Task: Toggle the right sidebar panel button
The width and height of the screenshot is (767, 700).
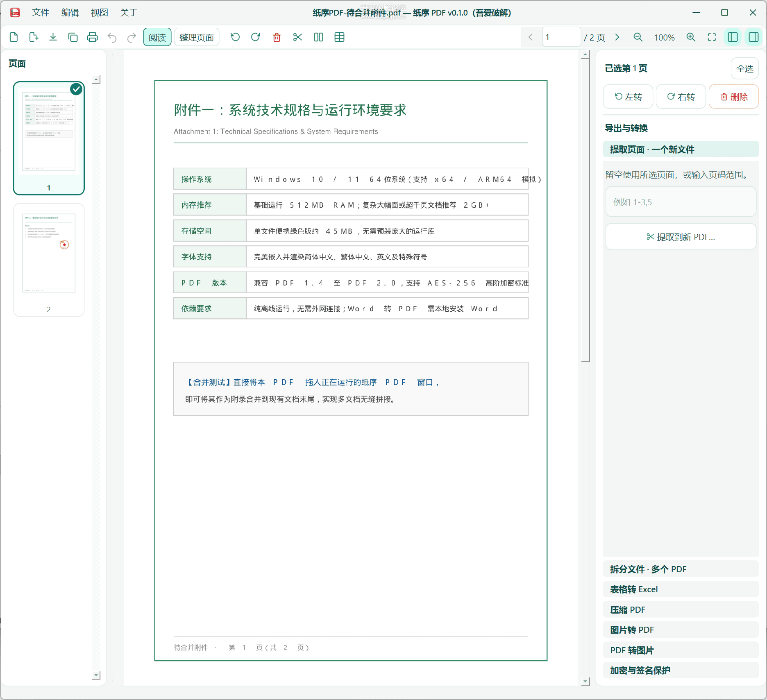Action: coord(753,37)
